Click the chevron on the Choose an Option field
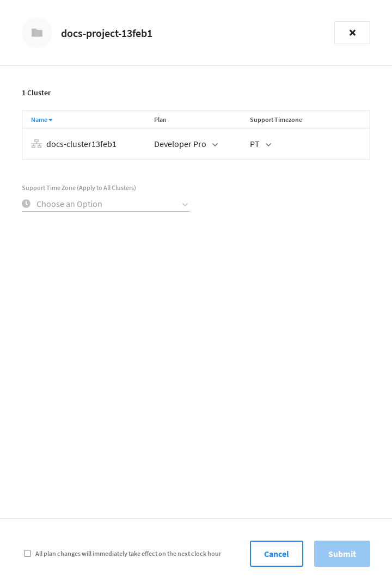 (x=185, y=204)
